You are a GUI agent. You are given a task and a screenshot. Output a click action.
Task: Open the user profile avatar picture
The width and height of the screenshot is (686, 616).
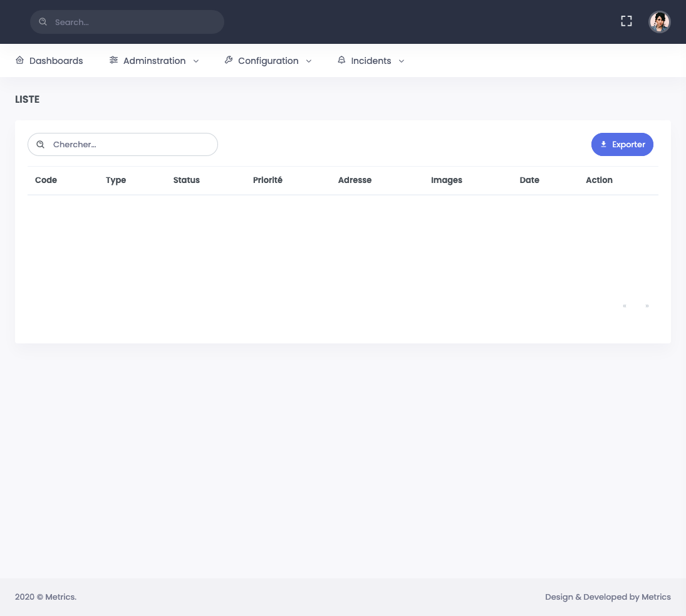pos(660,21)
